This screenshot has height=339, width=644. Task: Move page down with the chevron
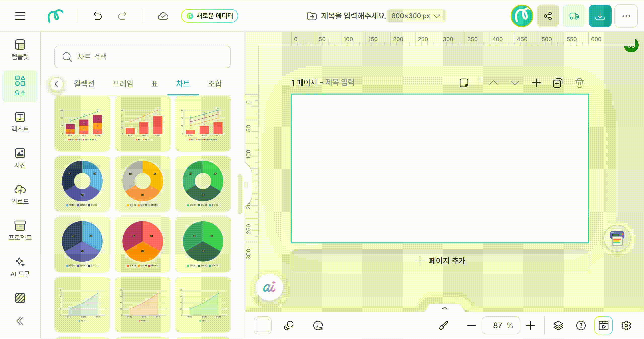515,83
